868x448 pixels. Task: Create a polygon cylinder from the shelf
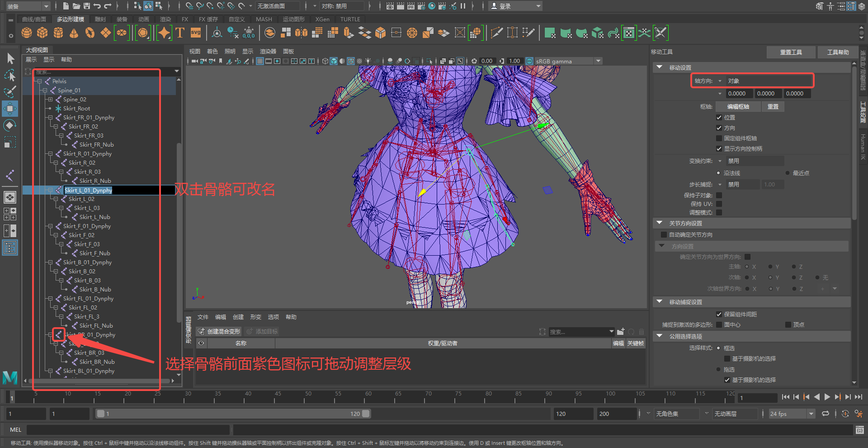[x=58, y=33]
